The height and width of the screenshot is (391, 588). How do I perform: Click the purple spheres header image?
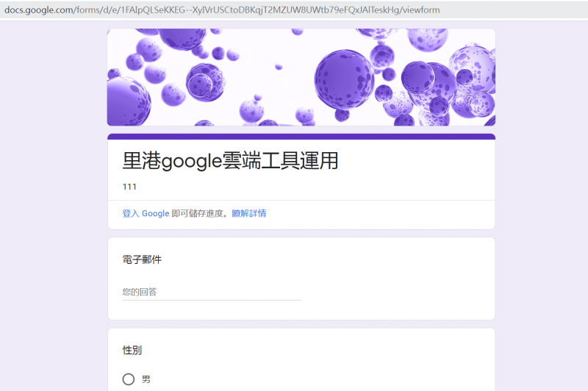(x=301, y=77)
